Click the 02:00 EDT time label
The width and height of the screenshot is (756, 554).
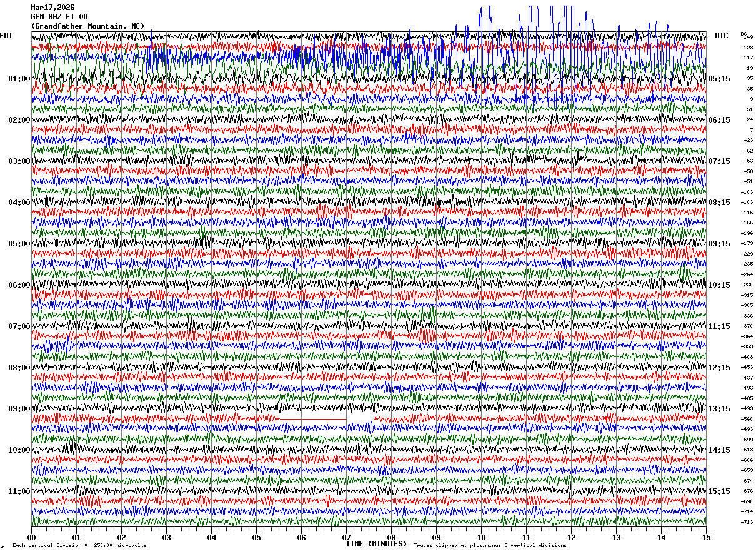pyautogui.click(x=19, y=120)
